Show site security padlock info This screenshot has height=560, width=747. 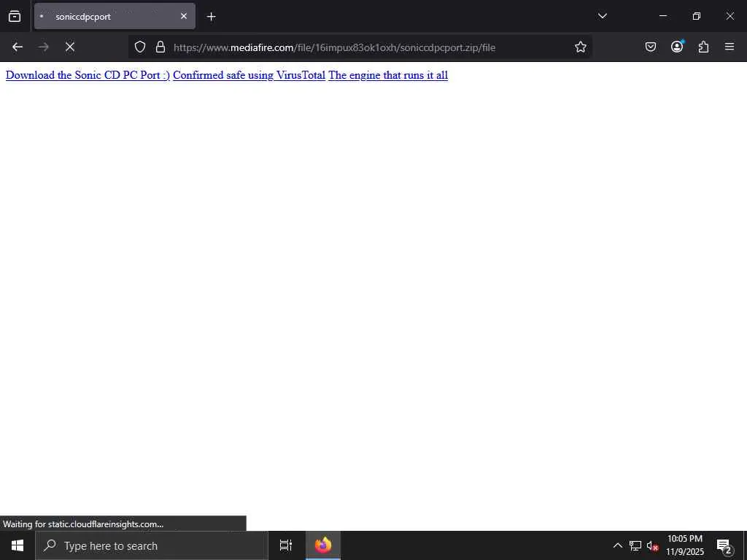click(160, 47)
